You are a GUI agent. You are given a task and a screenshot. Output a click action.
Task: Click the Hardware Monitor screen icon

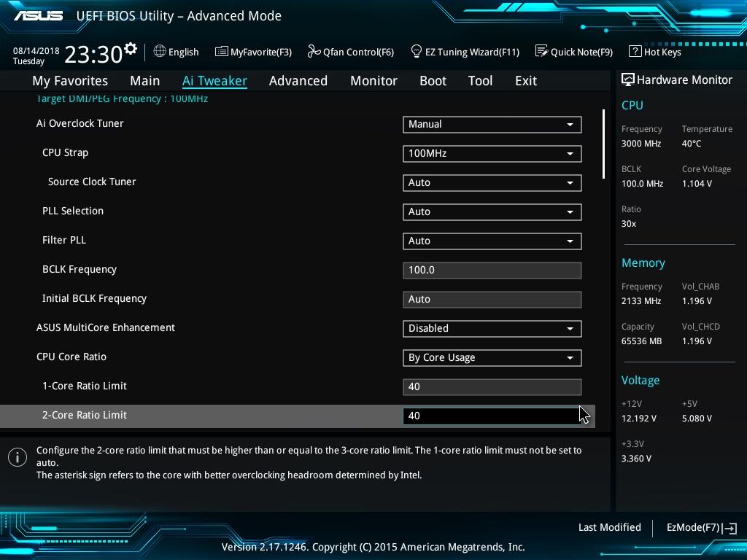[628, 79]
